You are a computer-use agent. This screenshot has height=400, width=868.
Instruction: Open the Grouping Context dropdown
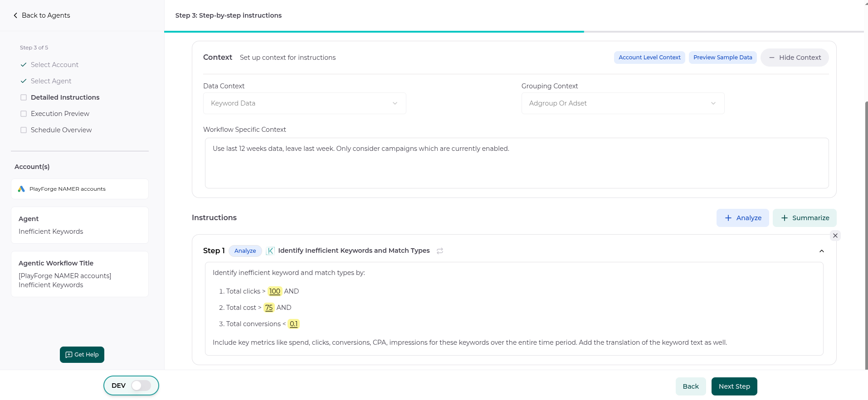pyautogui.click(x=623, y=103)
